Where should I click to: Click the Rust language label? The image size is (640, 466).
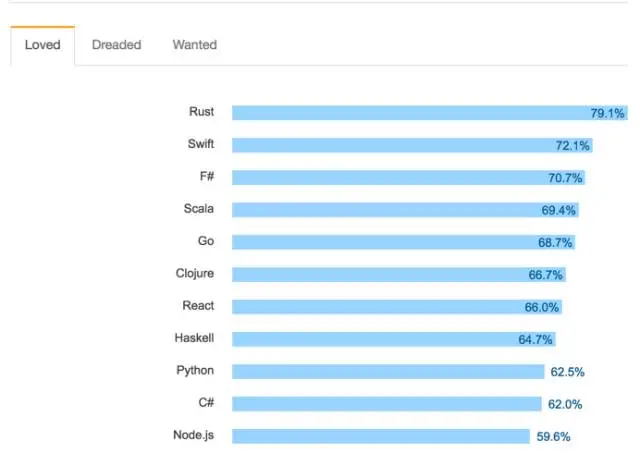(201, 111)
